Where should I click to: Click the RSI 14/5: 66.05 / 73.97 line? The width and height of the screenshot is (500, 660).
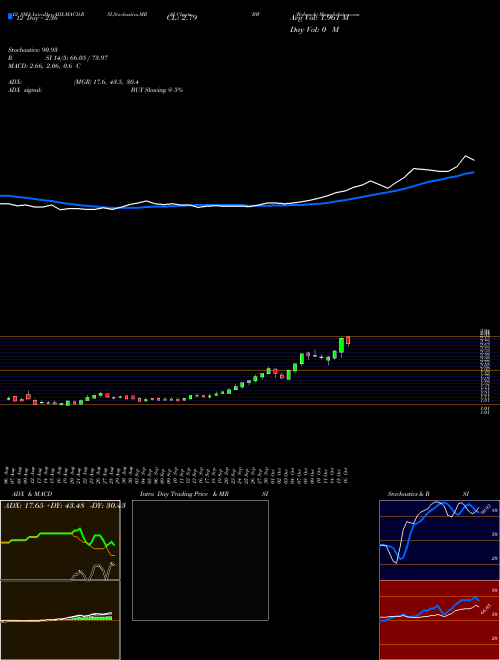pos(58,58)
